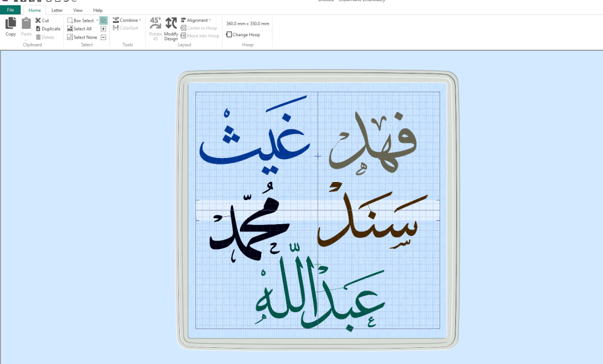603x364 pixels.
Task: Switch to the Letter ribbon tab
Action: pyautogui.click(x=57, y=10)
